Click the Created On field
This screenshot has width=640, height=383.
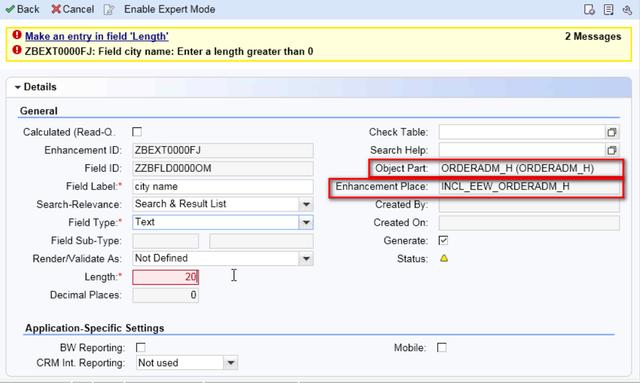point(529,223)
